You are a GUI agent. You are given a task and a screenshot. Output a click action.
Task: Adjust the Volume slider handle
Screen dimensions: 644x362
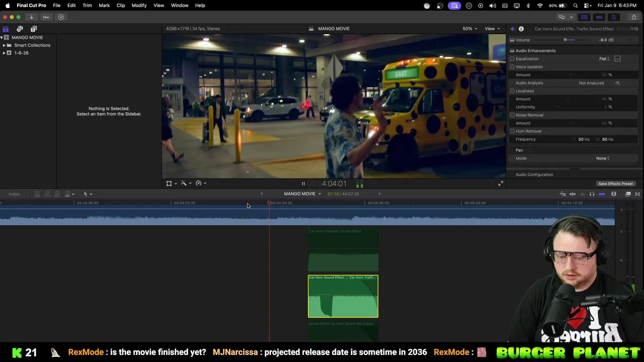[x=565, y=40]
